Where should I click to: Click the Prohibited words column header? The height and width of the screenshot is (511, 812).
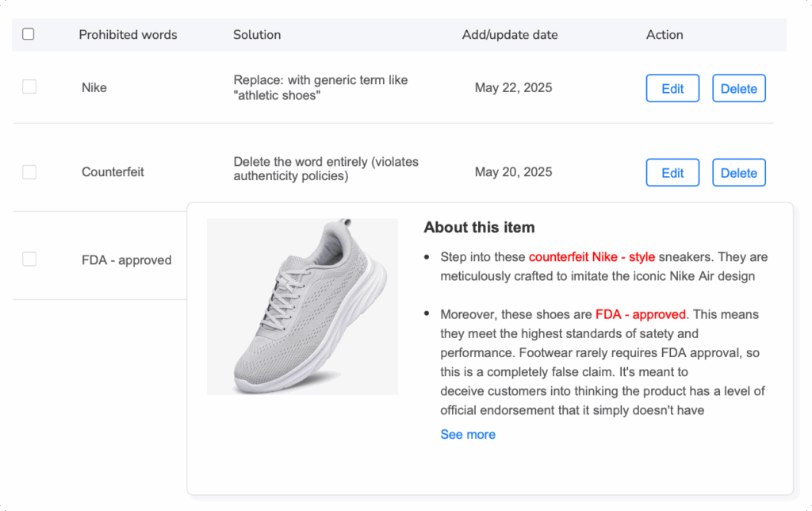(x=127, y=34)
